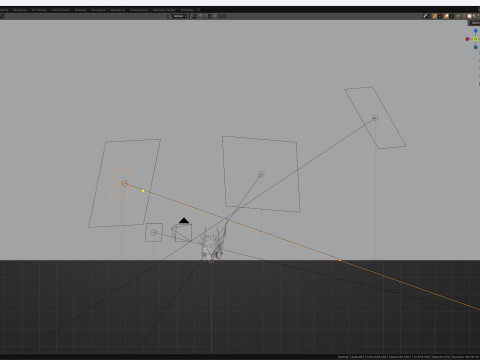Switch to the Scripting workspace tab
Viewport: 480px width, 360px height.
[x=187, y=10]
